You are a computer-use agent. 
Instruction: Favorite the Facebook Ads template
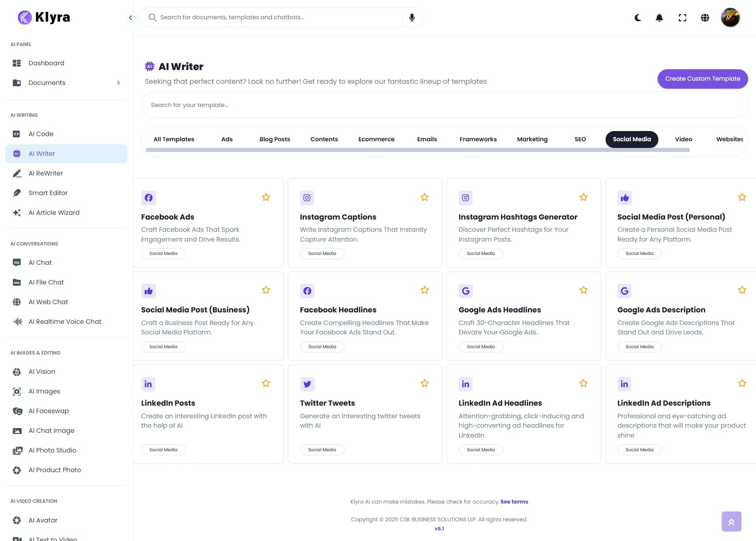266,197
